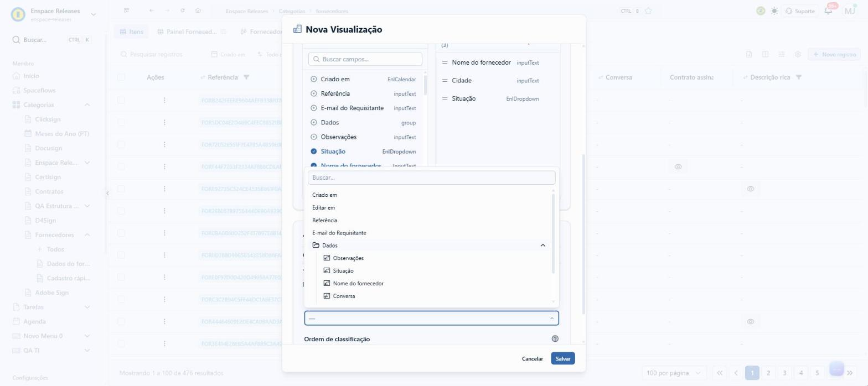Open the Suporte button
Screen dimensions: 868x386
coord(800,11)
